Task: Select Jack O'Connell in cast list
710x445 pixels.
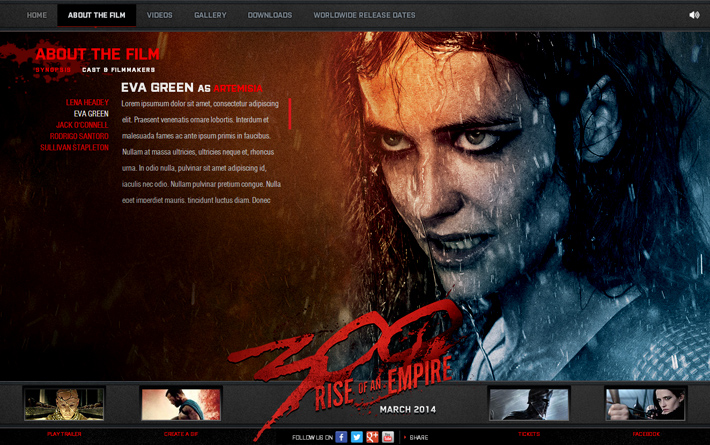Action: [x=82, y=125]
